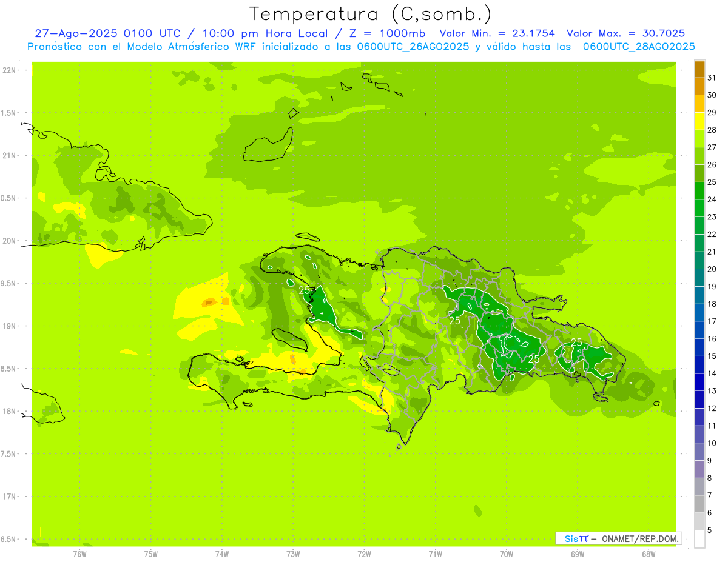
Task: Click 'Valor Max. = 30.7025' value
Action: (x=625, y=33)
